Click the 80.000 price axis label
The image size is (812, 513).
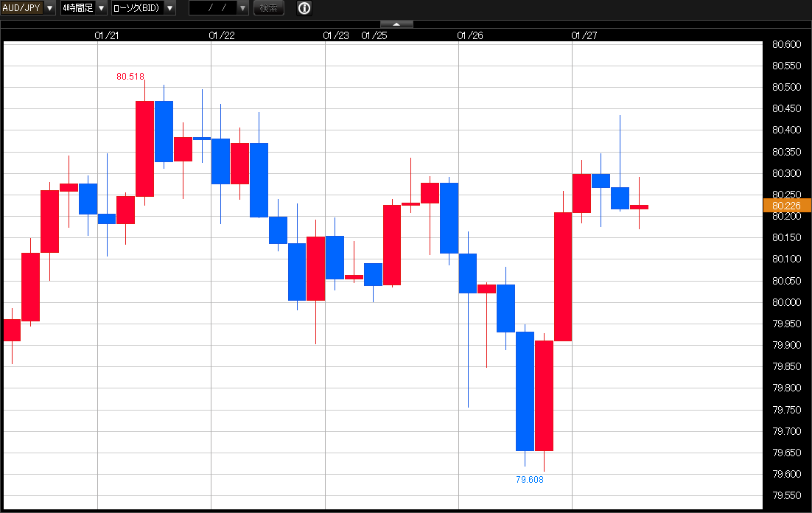787,302
